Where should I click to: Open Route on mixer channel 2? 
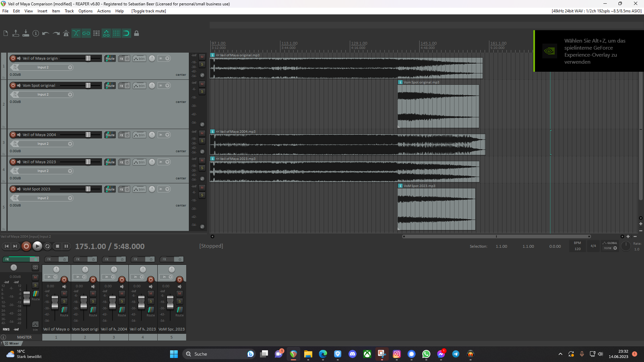click(93, 310)
